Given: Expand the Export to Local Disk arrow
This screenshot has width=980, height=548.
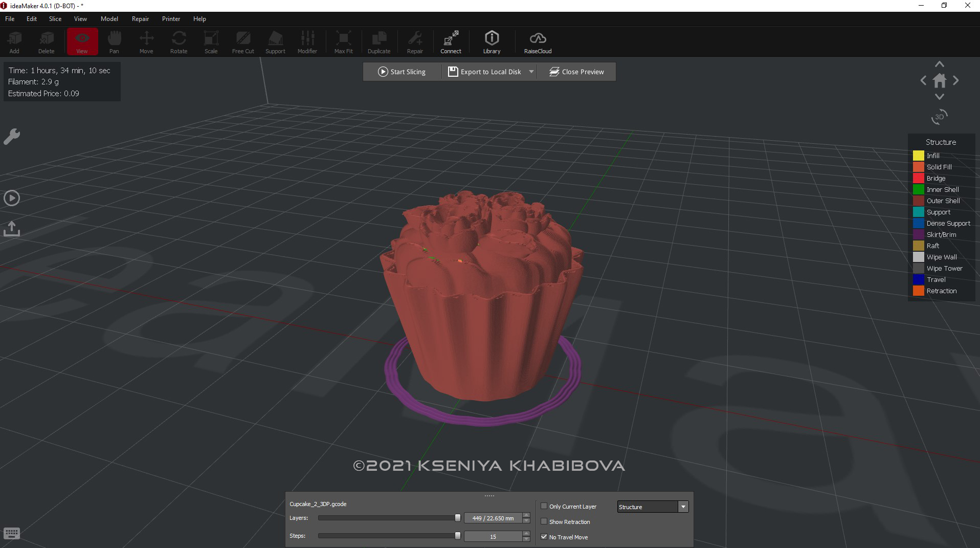Looking at the screenshot, I should pos(531,72).
